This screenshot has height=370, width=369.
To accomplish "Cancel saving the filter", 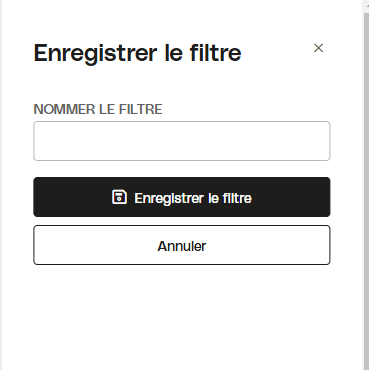I will (182, 245).
